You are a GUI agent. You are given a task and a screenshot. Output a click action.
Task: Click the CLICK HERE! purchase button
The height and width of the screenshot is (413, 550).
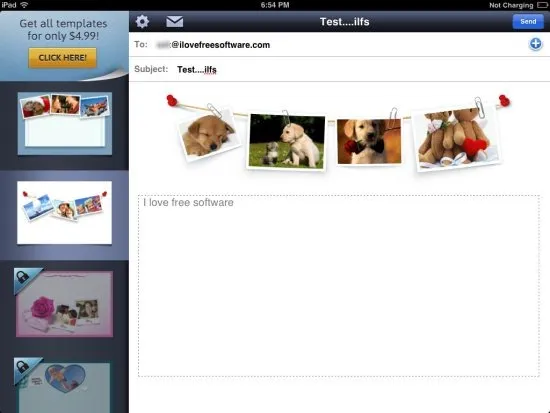(x=62, y=58)
